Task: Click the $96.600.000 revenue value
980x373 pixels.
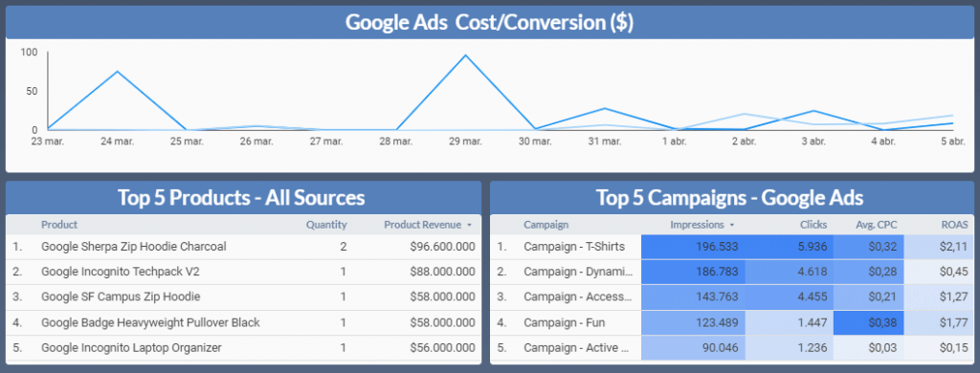Action: tap(442, 247)
